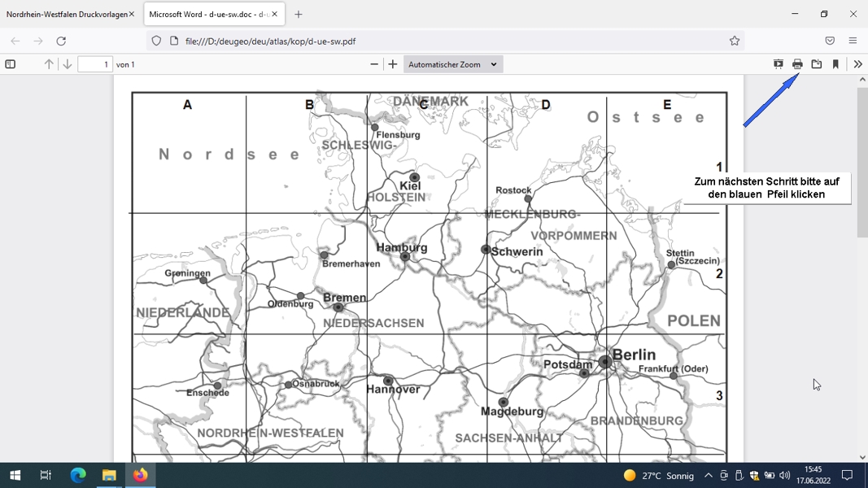Click the vertical scrollbar thumb

coord(862,162)
